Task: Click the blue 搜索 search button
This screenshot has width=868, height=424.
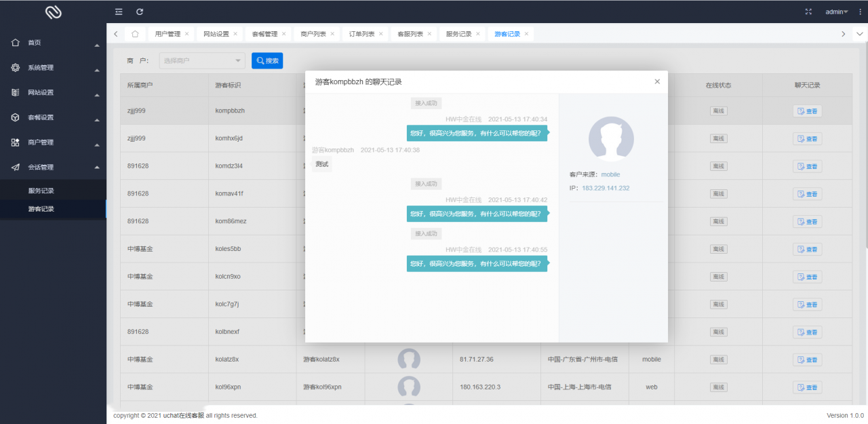Action: [267, 61]
